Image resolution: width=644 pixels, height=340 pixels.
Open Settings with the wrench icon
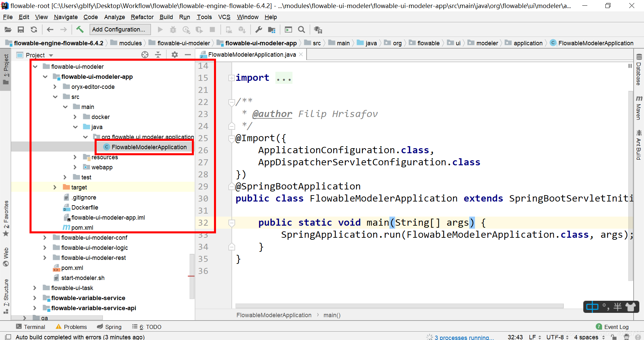click(259, 30)
